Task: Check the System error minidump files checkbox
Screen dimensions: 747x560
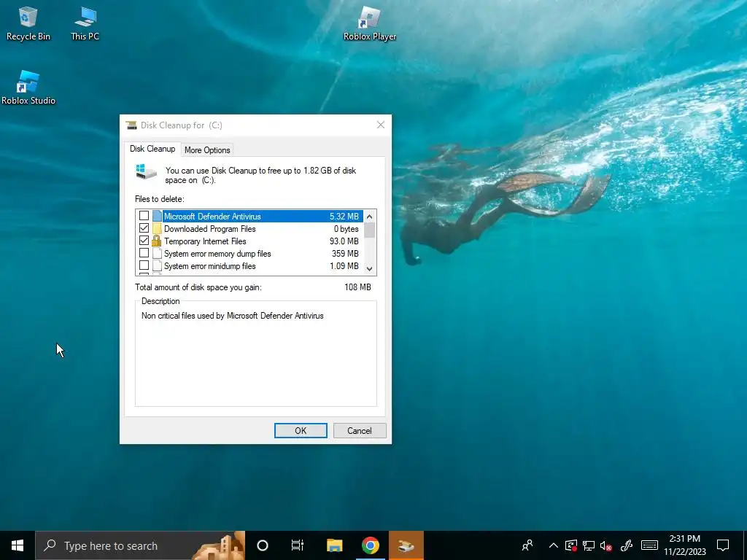Action: 144,265
